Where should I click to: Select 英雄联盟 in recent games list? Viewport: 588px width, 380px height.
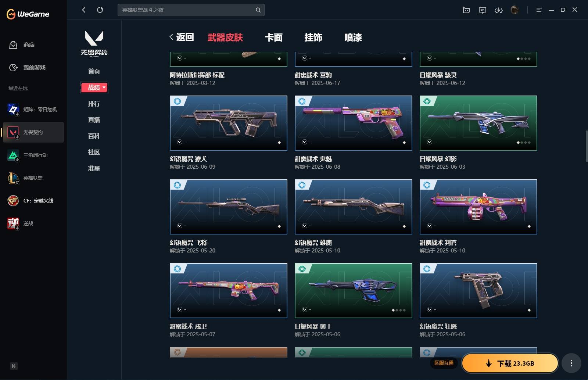click(33, 178)
